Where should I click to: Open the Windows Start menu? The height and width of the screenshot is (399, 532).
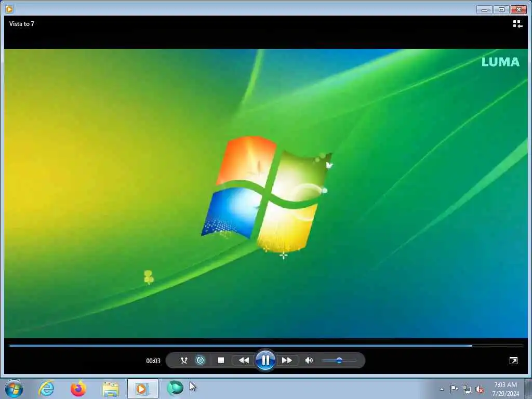coord(14,389)
